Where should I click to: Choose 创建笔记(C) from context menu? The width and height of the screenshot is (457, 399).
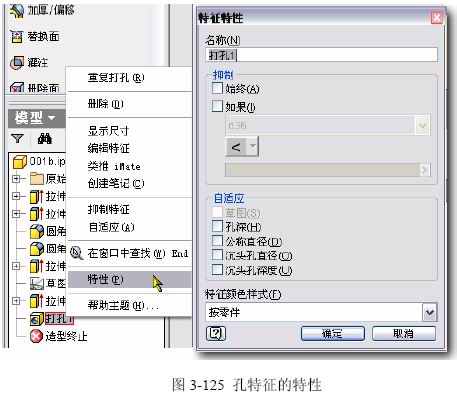(x=130, y=183)
